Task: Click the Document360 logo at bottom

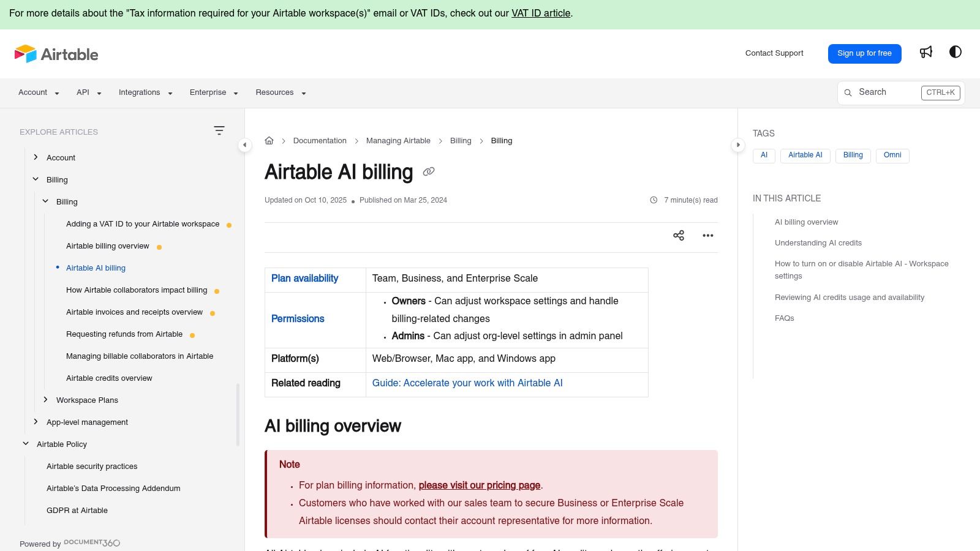Action: tap(91, 543)
